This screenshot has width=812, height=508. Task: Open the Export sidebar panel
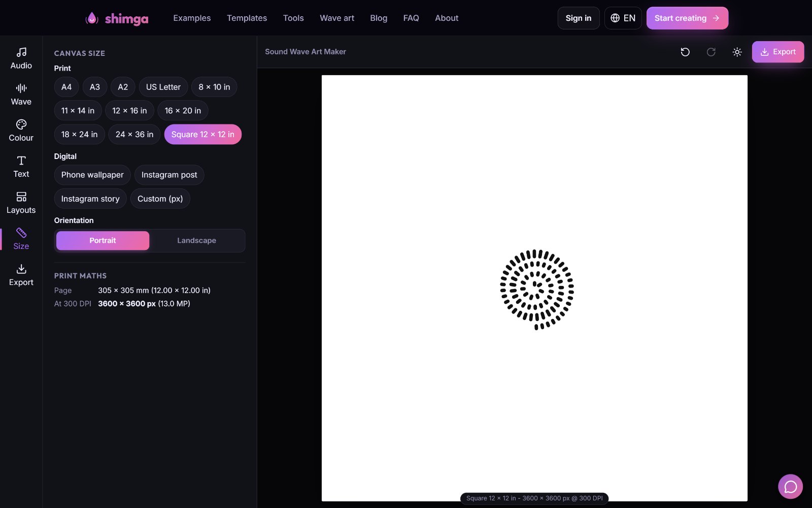pyautogui.click(x=21, y=275)
